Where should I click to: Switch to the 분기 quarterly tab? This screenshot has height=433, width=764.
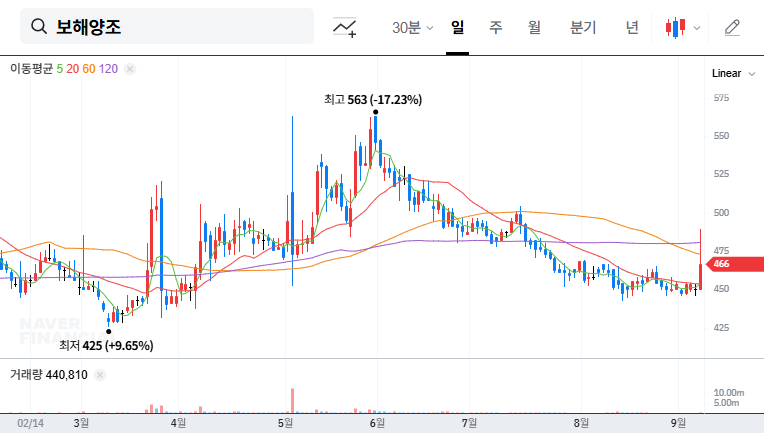coord(583,27)
